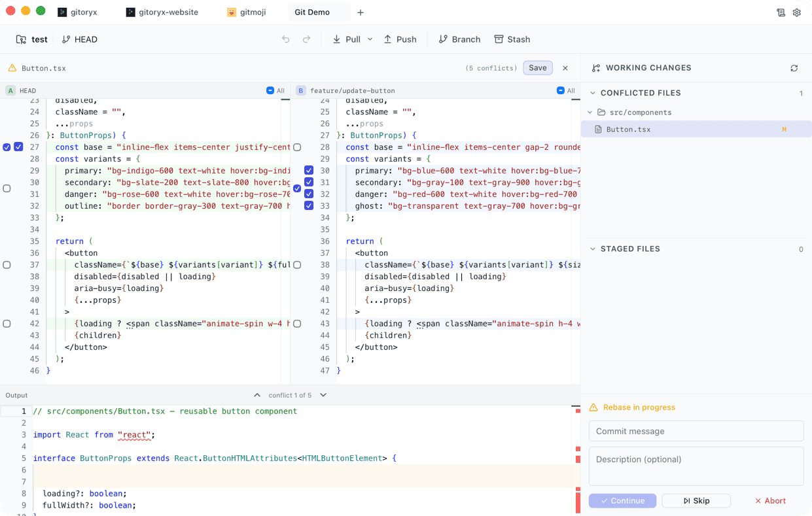Viewport: 812px width, 516px height.
Task: Click the staged files count '0'
Action: 801,249
